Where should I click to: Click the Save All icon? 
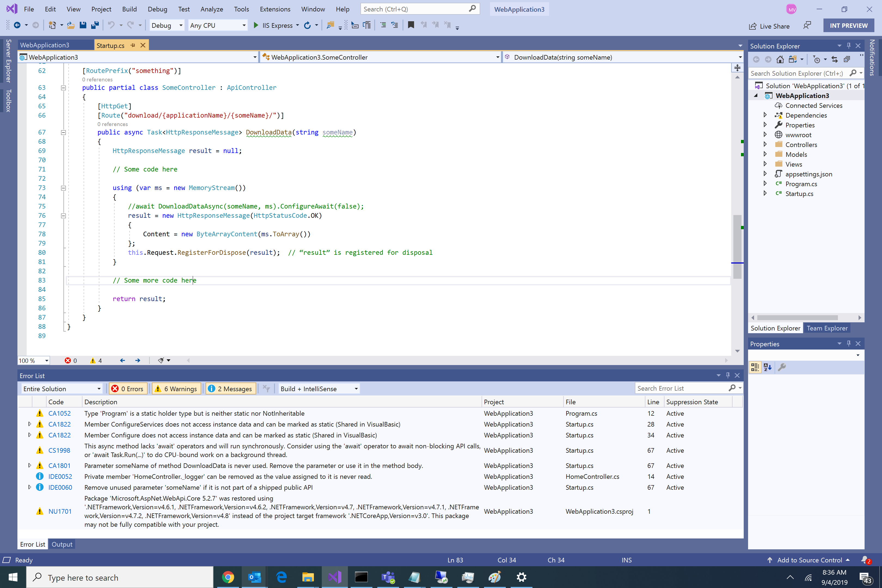[x=95, y=25]
